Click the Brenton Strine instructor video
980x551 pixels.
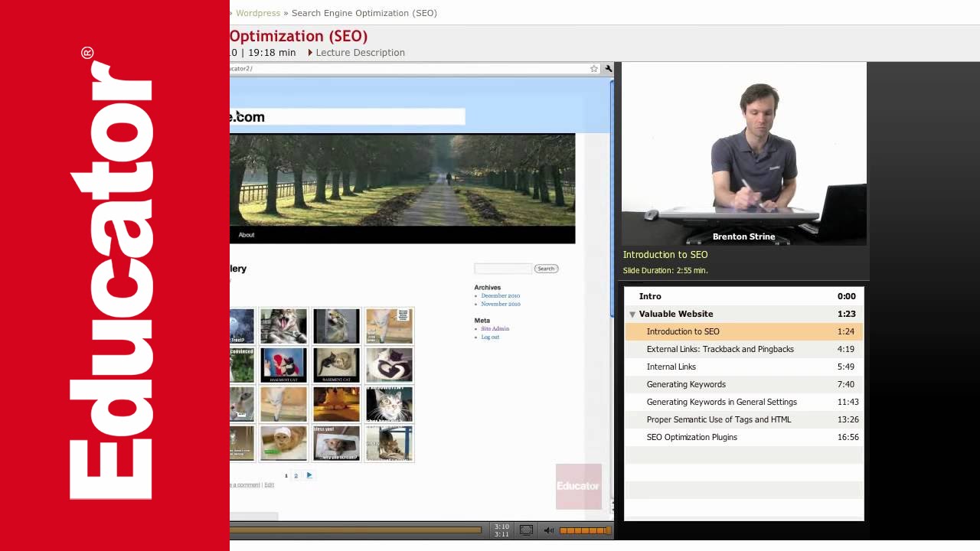coord(744,154)
